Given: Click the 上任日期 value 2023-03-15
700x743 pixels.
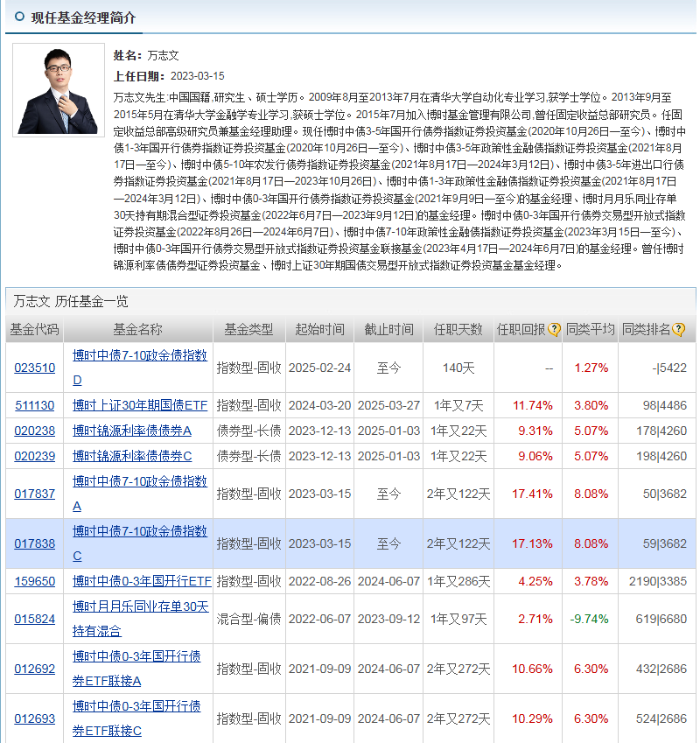Looking at the screenshot, I should click(198, 76).
